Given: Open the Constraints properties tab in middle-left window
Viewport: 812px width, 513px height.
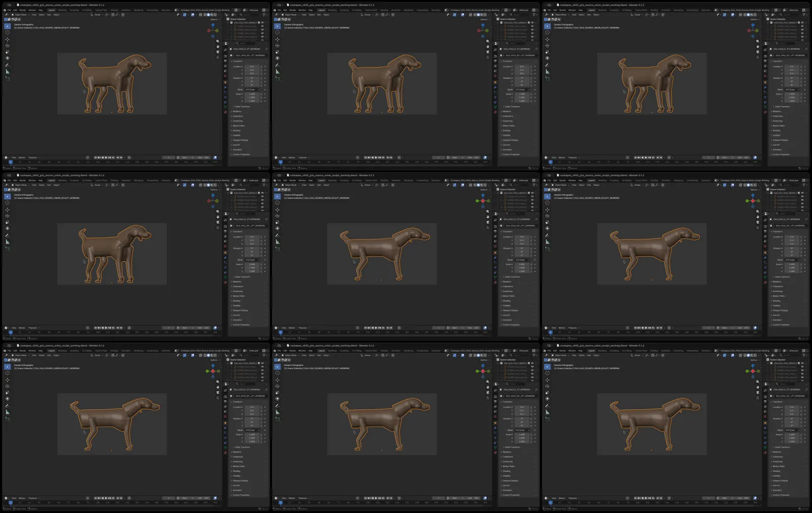Looking at the screenshot, I should click(x=225, y=272).
